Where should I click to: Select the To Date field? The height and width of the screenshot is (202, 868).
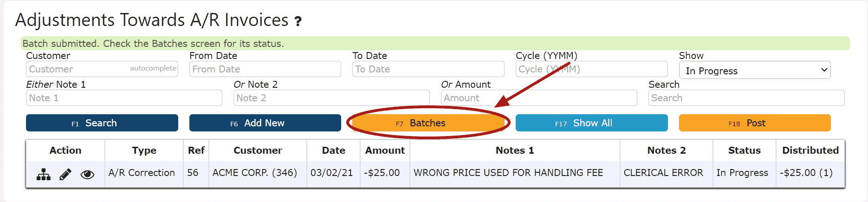coord(428,69)
